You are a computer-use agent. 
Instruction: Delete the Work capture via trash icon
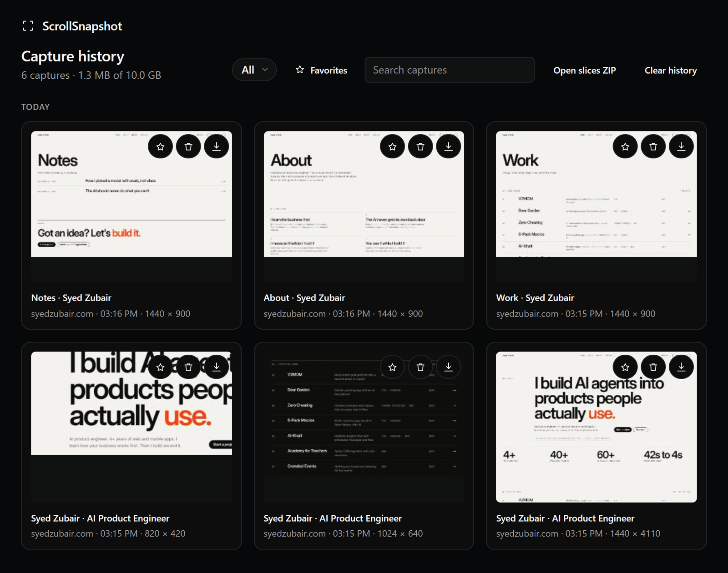653,146
